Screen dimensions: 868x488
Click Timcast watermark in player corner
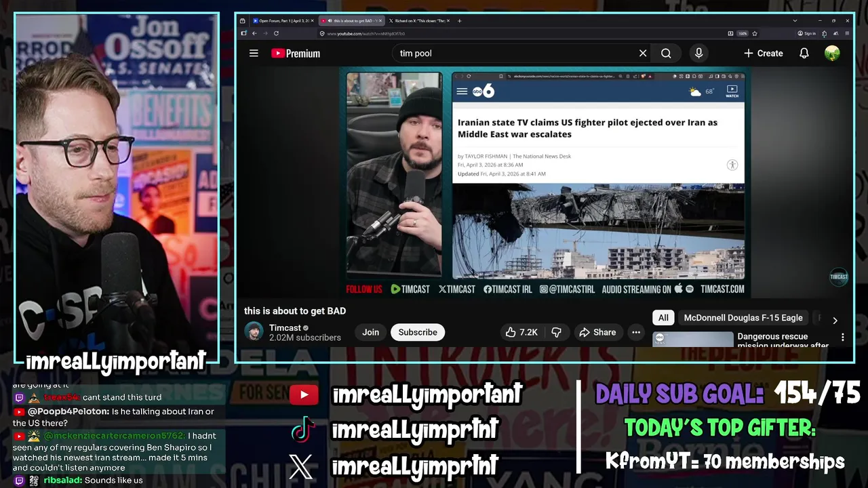pyautogui.click(x=839, y=277)
